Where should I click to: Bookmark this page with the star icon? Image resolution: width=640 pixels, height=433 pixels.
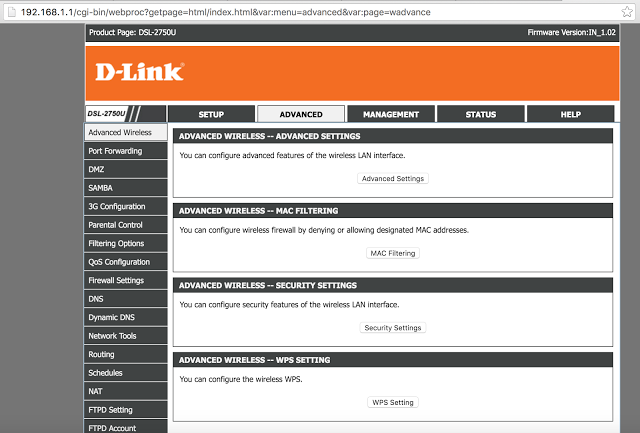coord(627,12)
